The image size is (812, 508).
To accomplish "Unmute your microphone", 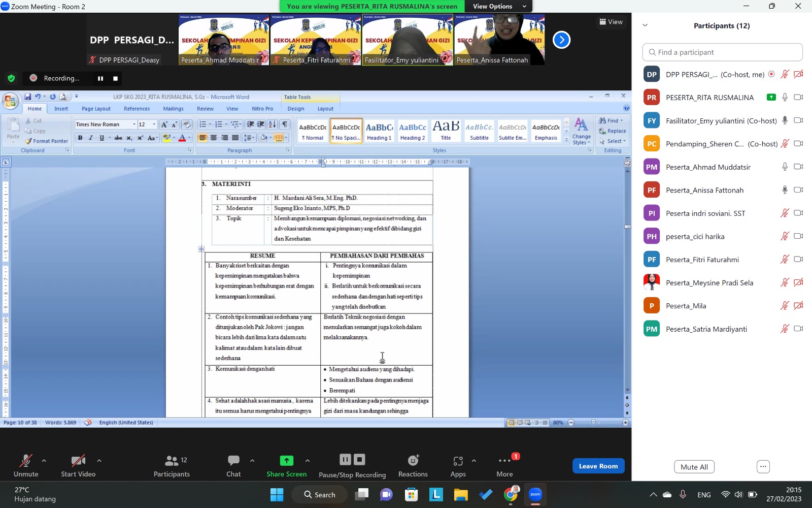I will [25, 461].
